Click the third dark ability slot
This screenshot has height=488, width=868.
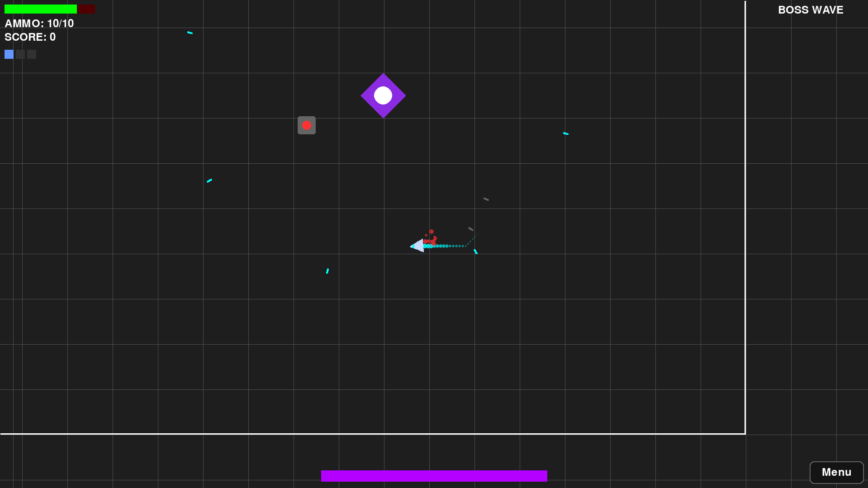click(32, 54)
